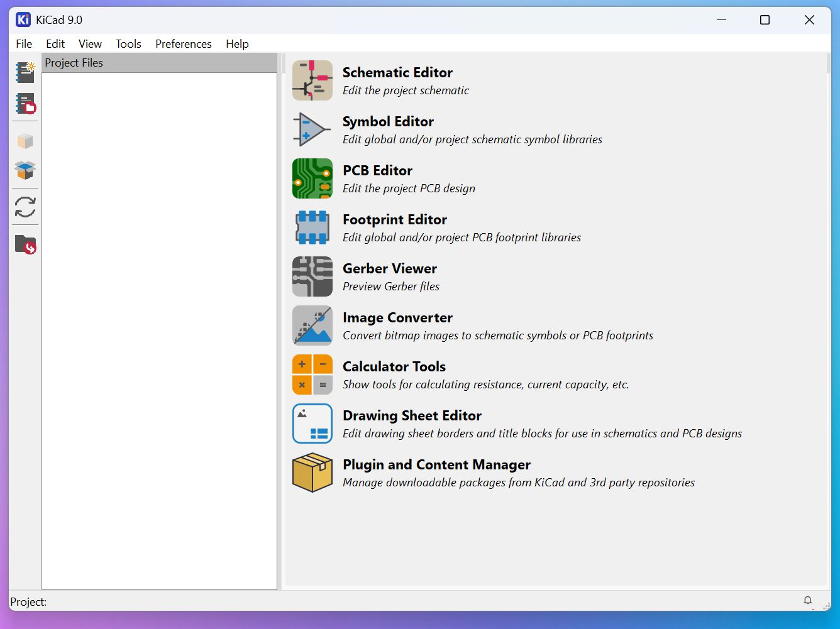This screenshot has width=840, height=629.
Task: Click the Project Files panel header
Action: point(160,63)
